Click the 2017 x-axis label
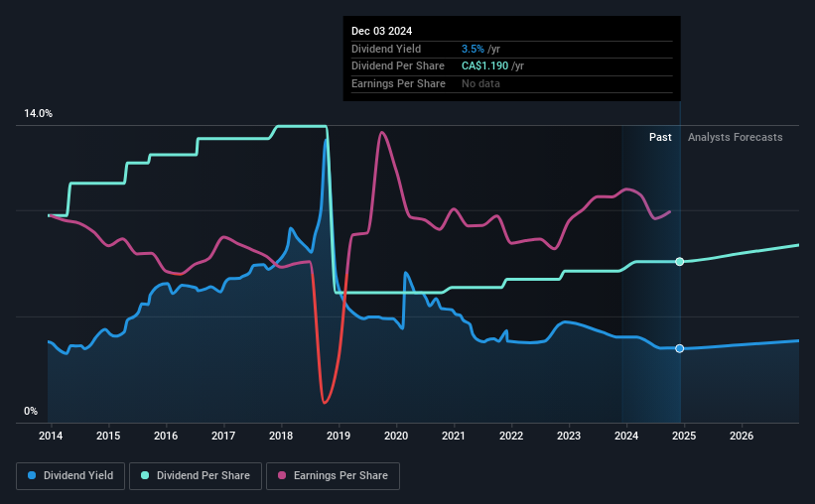Image resolution: width=815 pixels, height=504 pixels. [223, 436]
